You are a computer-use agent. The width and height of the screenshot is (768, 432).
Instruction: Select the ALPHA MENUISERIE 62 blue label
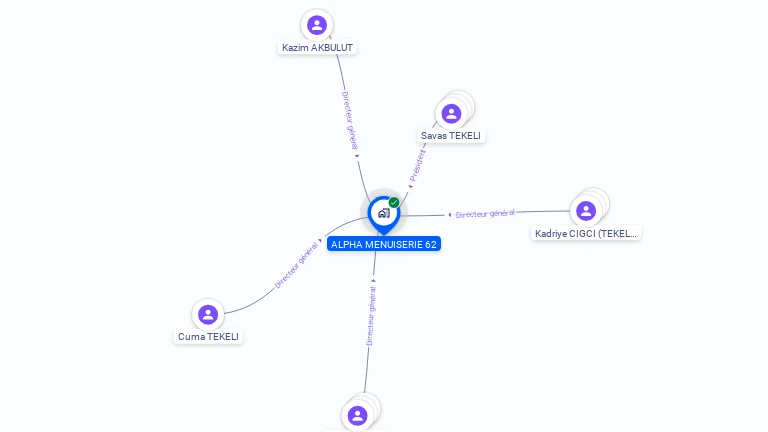point(384,244)
